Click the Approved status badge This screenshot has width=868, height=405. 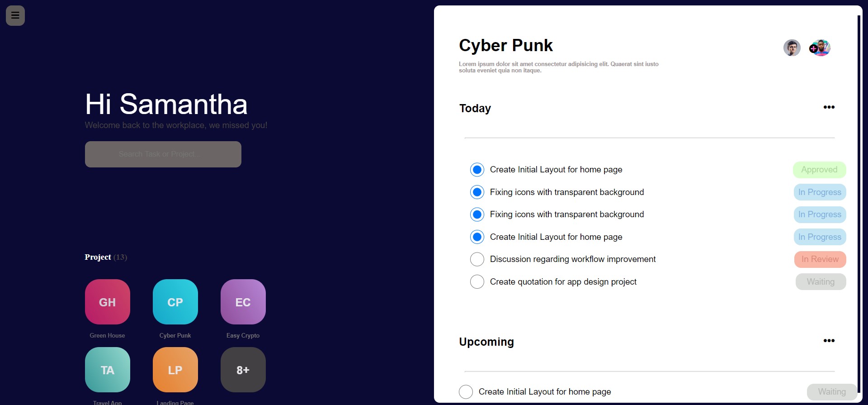point(819,170)
